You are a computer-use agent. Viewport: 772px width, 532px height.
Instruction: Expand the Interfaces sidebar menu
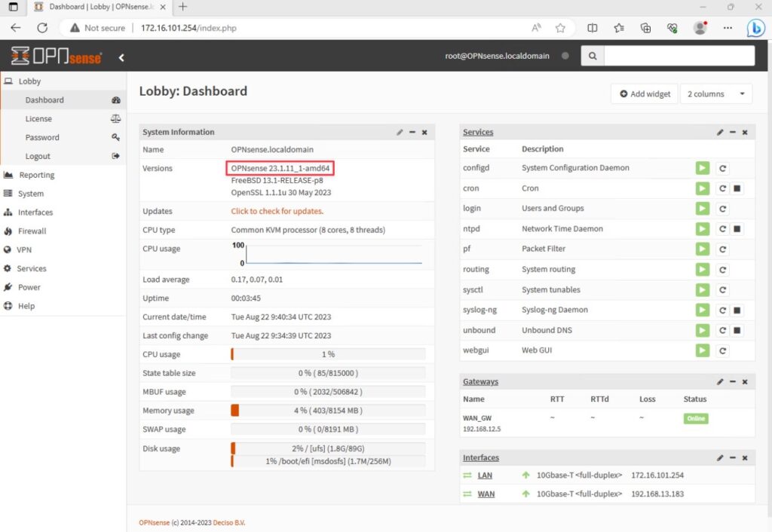63,212
